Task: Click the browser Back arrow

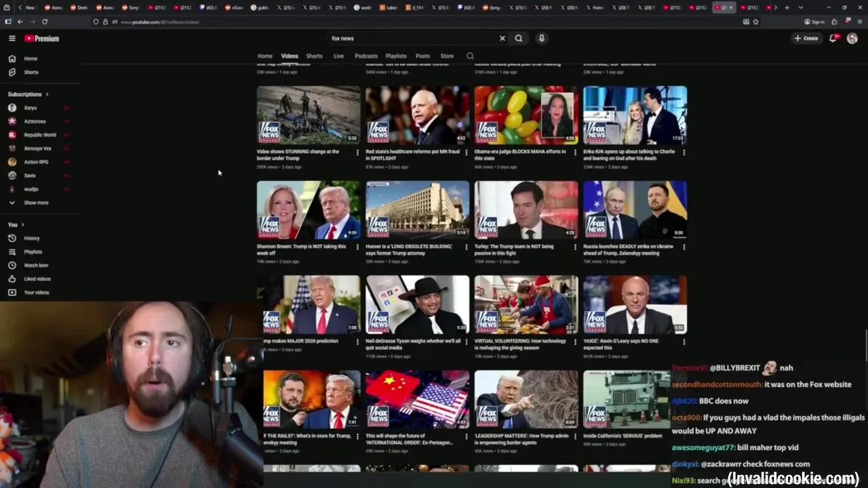Action: [20, 22]
